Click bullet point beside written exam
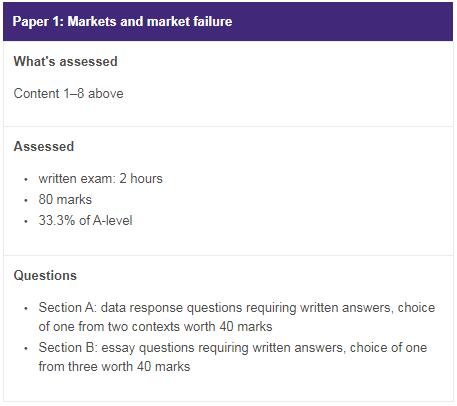This screenshot has height=406, width=457. [x=26, y=180]
